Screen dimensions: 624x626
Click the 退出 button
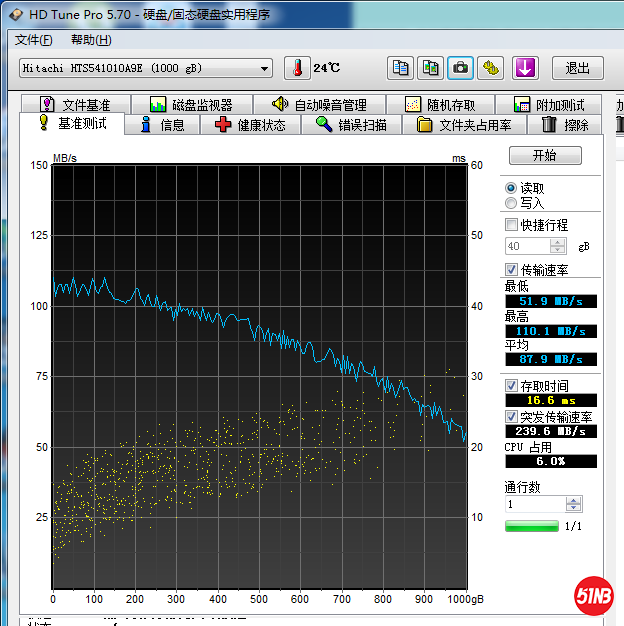coord(577,68)
